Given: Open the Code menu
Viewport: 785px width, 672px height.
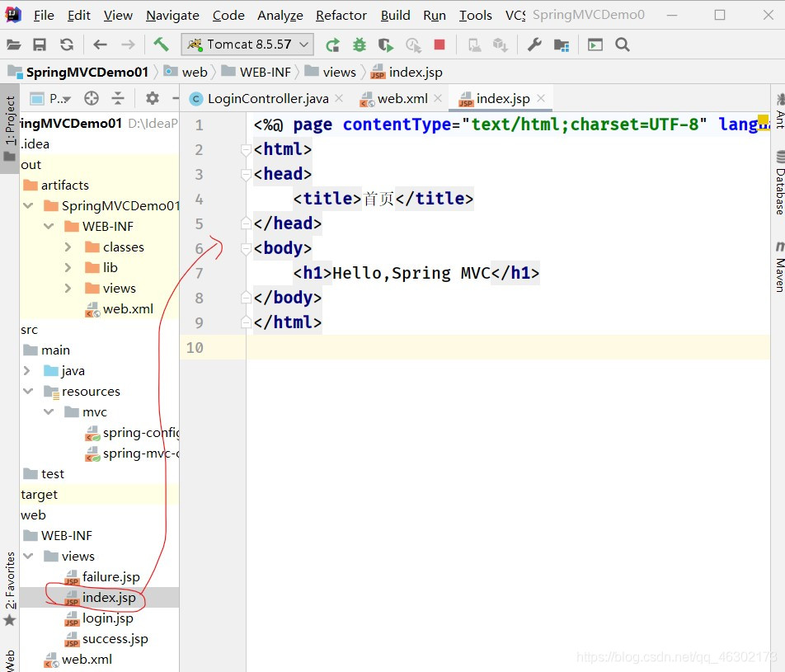Looking at the screenshot, I should coord(228,16).
